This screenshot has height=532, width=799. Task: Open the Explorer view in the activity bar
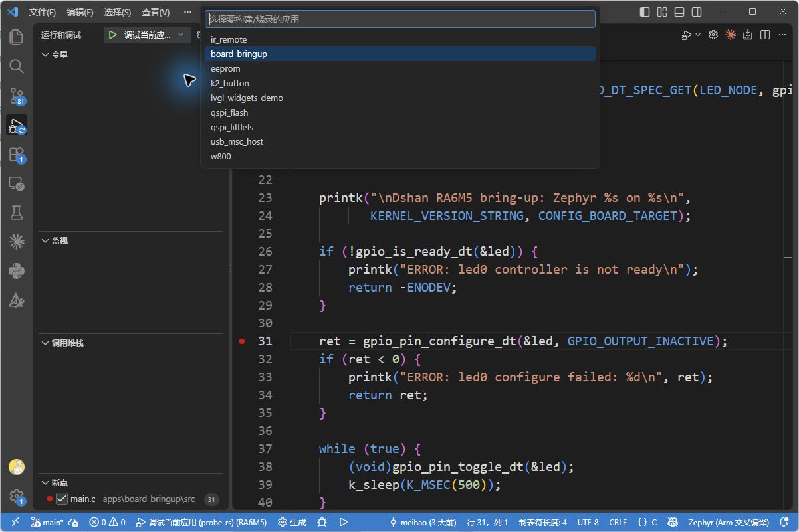(16, 37)
